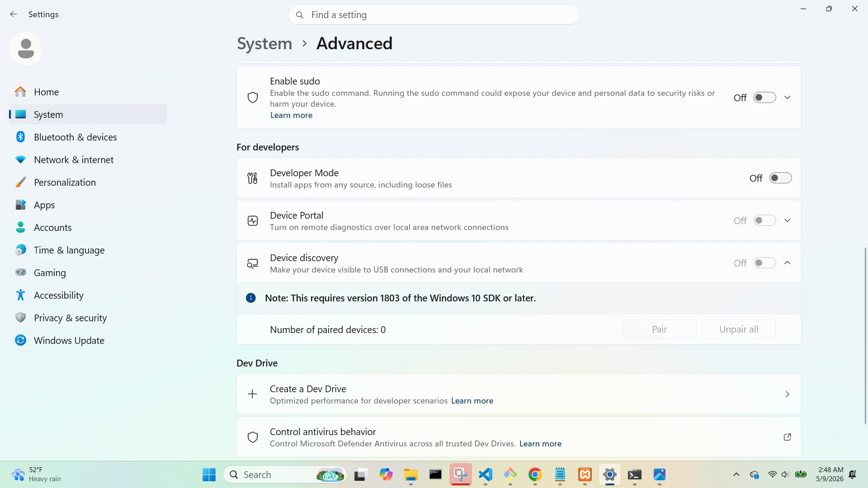Open external link icon for antivirus behavior
This screenshot has width=868, height=488.
[x=787, y=437]
